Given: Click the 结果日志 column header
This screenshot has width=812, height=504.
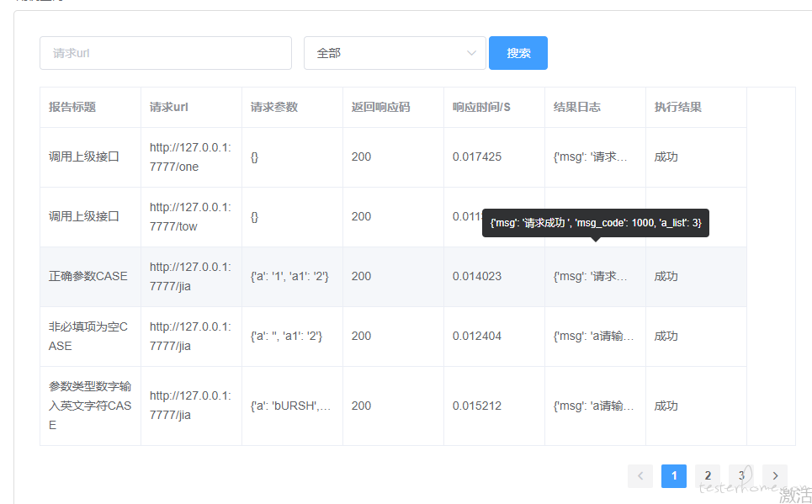Looking at the screenshot, I should point(577,107).
